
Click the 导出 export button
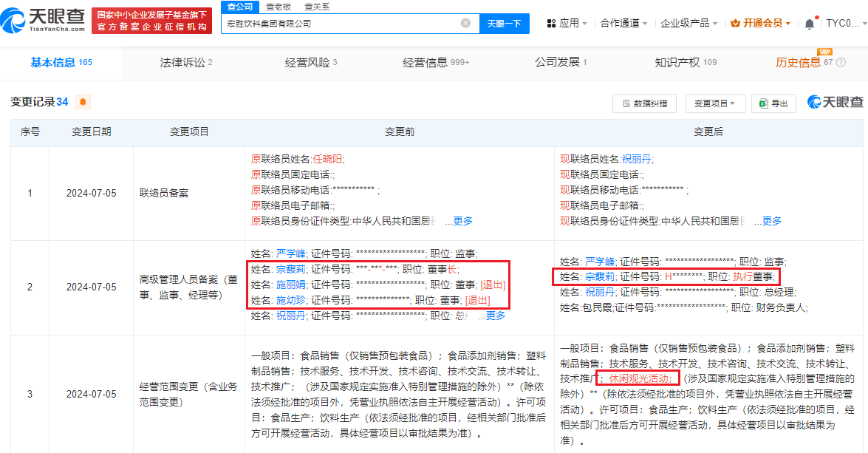point(773,103)
